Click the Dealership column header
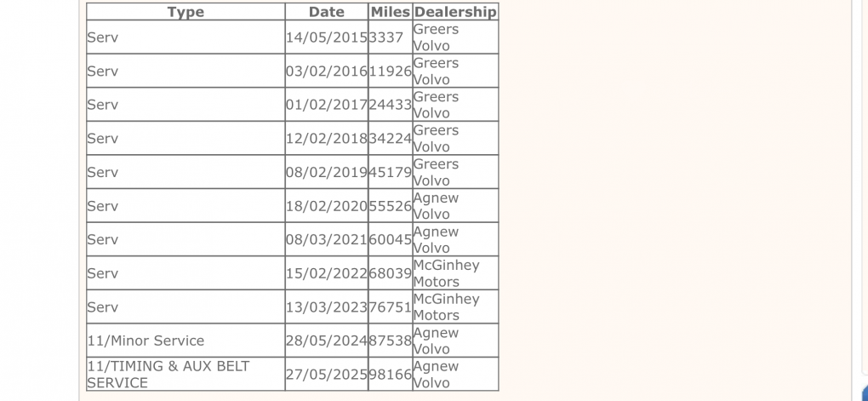The height and width of the screenshot is (401, 868). tap(455, 12)
